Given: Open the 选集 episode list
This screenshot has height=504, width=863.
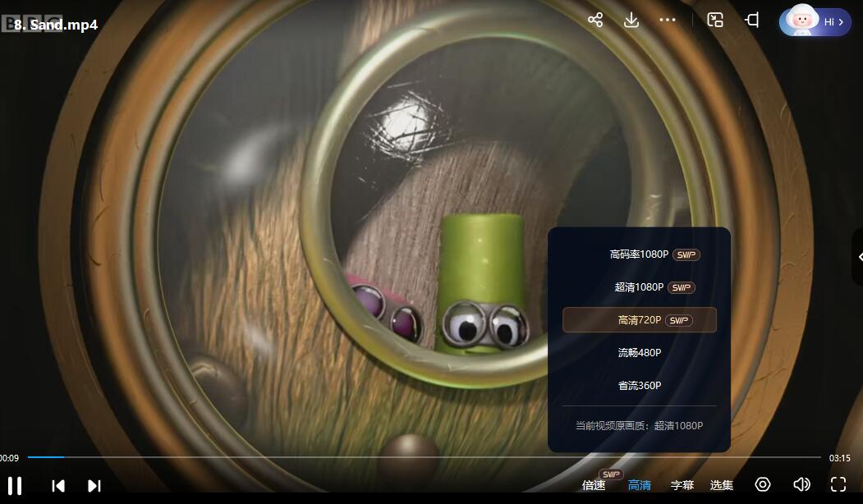Looking at the screenshot, I should click(x=722, y=485).
